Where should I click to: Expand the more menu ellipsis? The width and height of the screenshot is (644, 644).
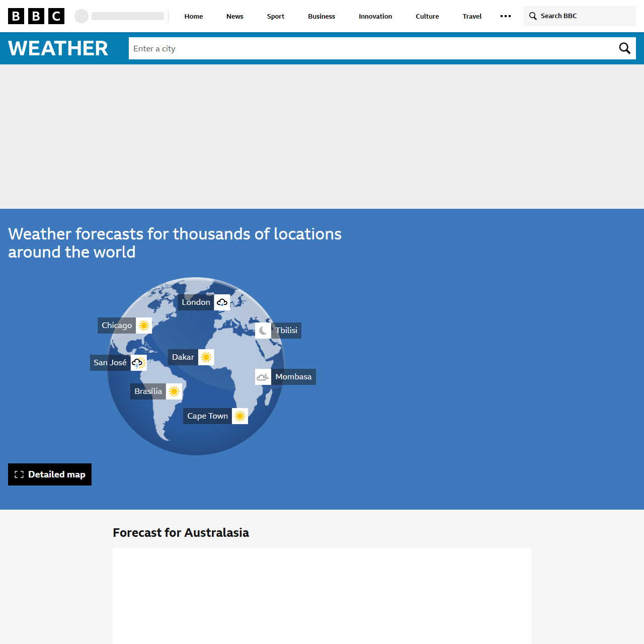506,16
